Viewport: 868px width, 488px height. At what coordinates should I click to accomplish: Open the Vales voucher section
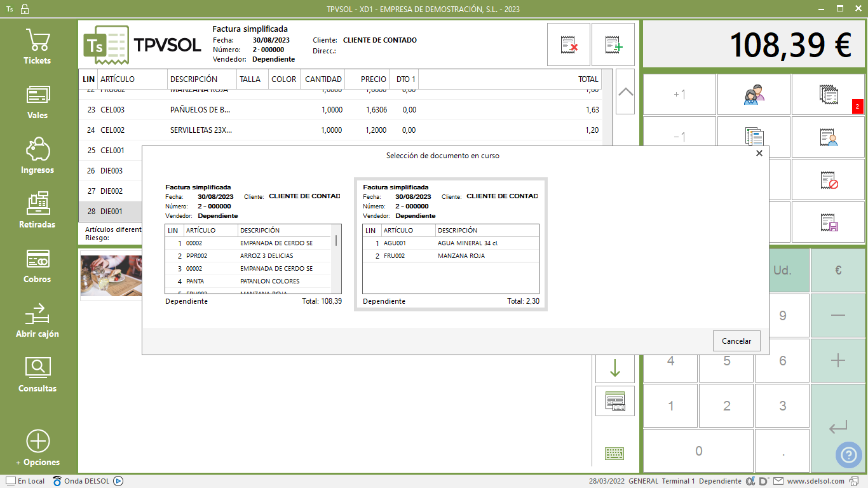click(37, 102)
